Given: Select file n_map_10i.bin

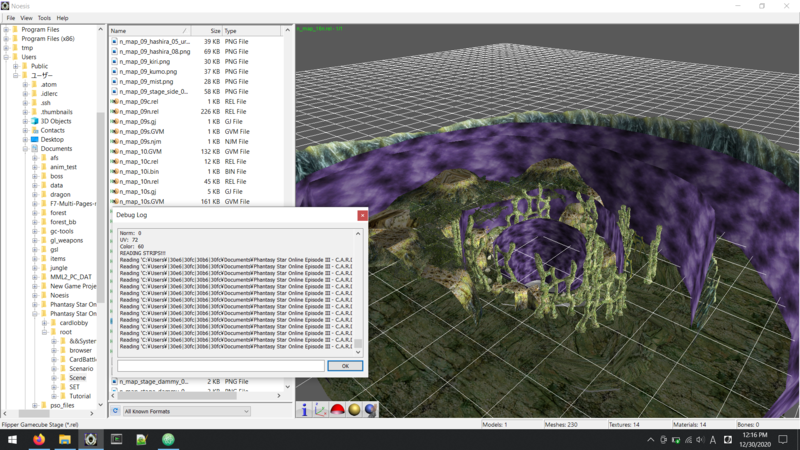Looking at the screenshot, I should [x=139, y=171].
